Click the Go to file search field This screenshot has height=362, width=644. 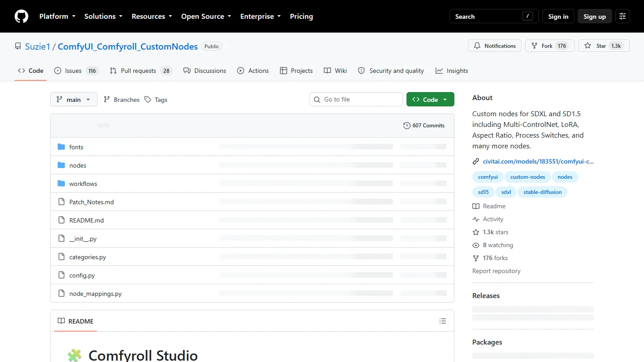356,99
